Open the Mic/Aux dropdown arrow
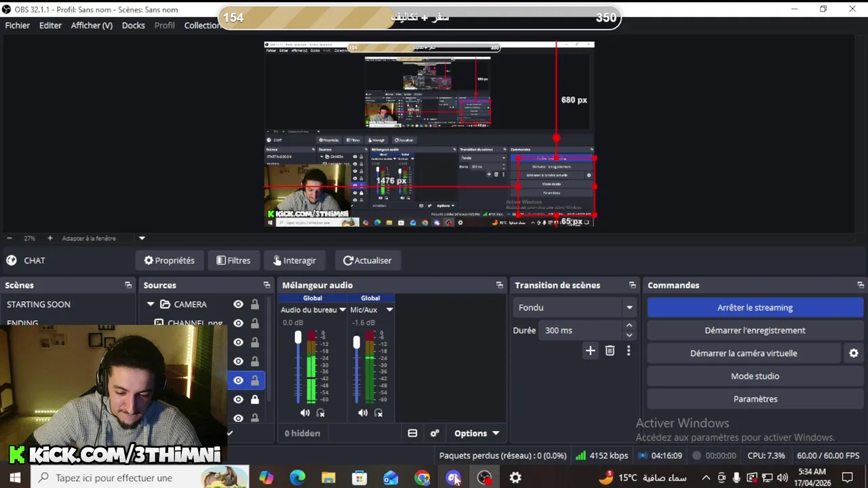868x488 pixels. (389, 310)
